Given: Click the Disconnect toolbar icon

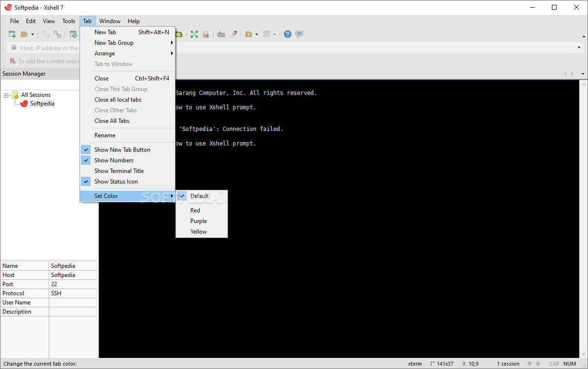Looking at the screenshot, I should [46, 34].
